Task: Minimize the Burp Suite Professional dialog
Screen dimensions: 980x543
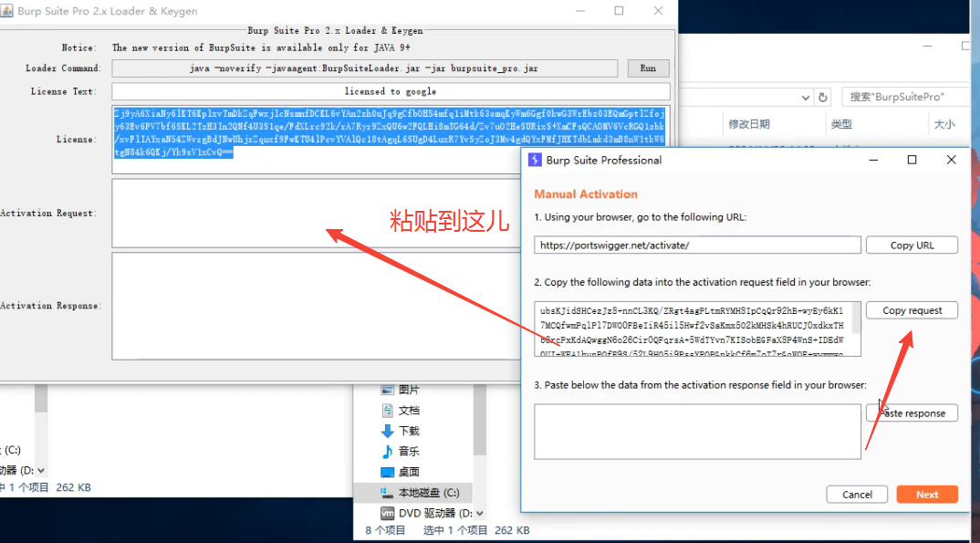Action: [873, 160]
